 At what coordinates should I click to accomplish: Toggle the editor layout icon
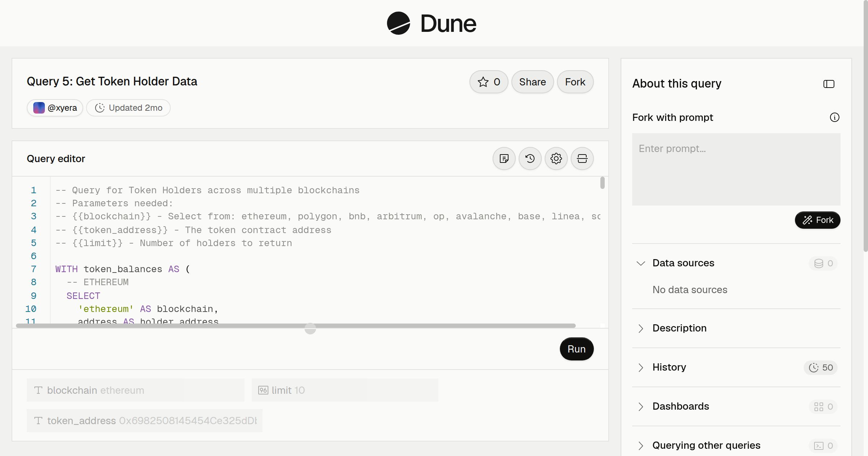(582, 159)
